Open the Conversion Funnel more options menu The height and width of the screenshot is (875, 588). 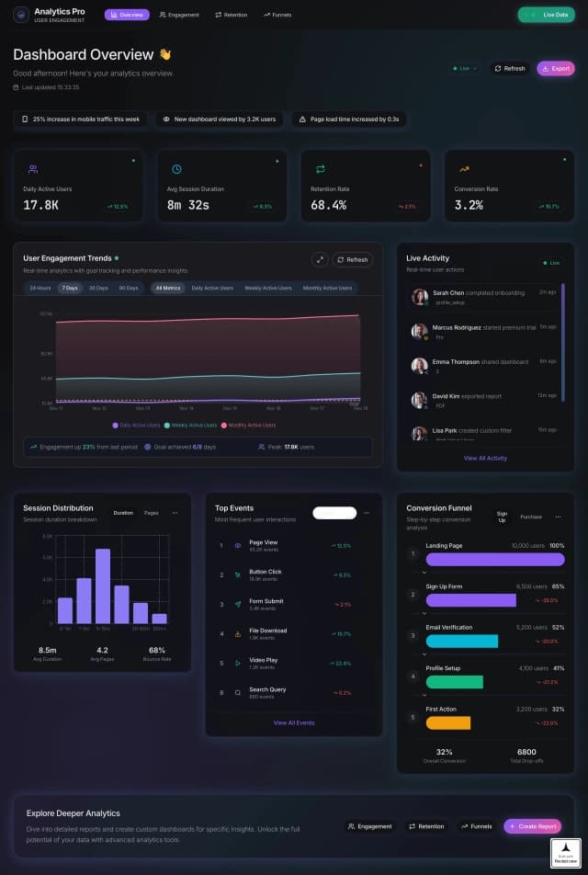558,517
